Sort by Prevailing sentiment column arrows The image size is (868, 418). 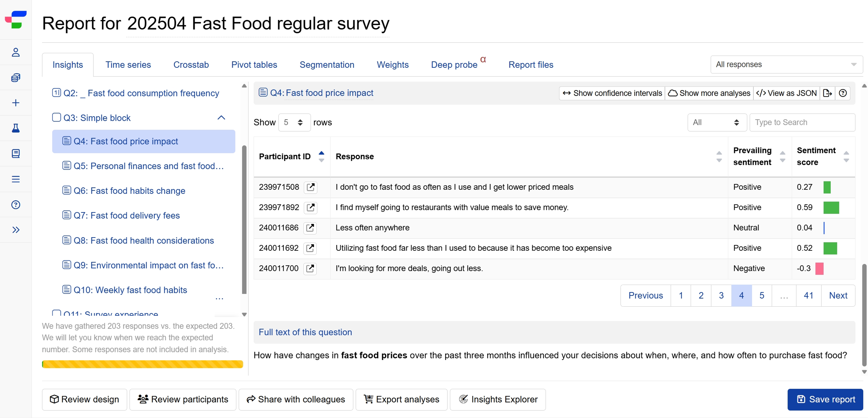tap(783, 157)
